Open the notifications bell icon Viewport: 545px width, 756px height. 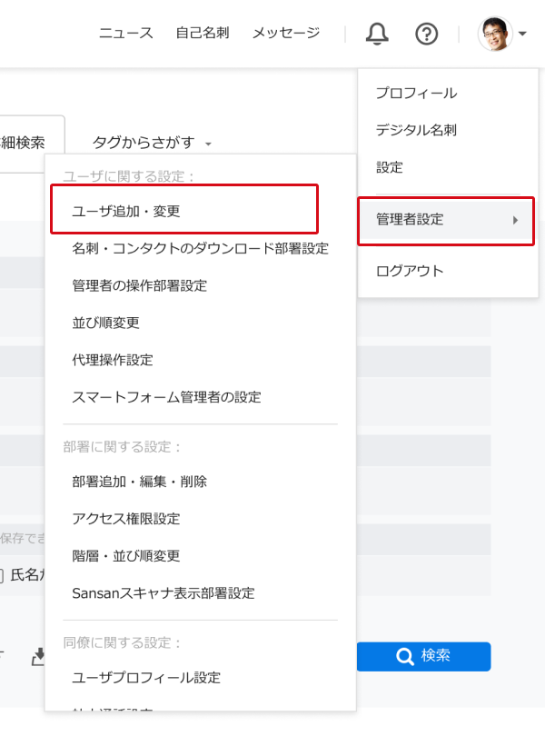coord(376,33)
